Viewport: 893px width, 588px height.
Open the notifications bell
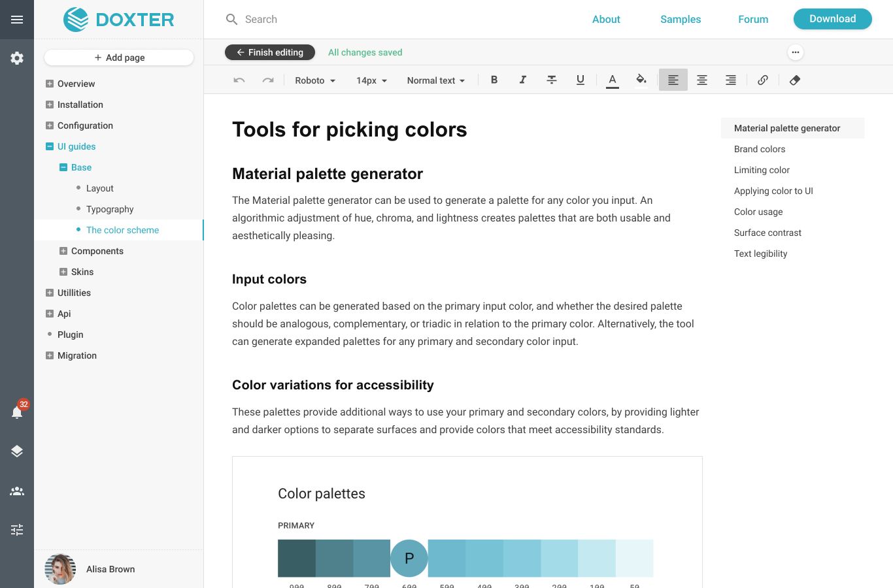click(x=17, y=412)
